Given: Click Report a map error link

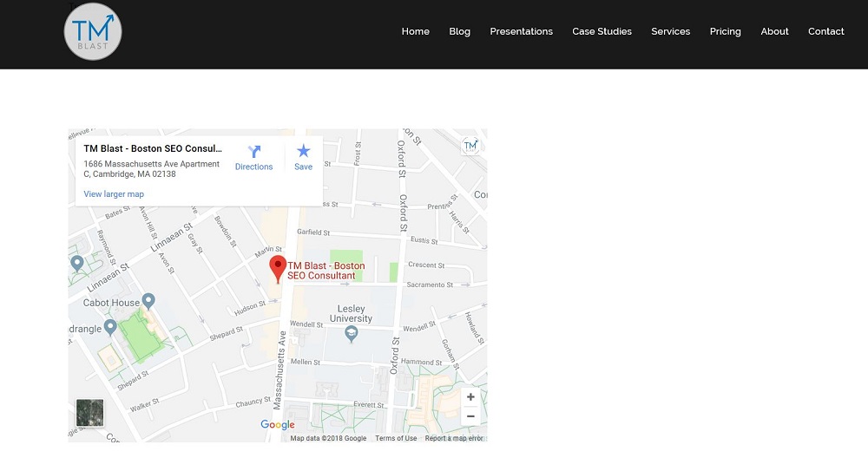Looking at the screenshot, I should [454, 438].
